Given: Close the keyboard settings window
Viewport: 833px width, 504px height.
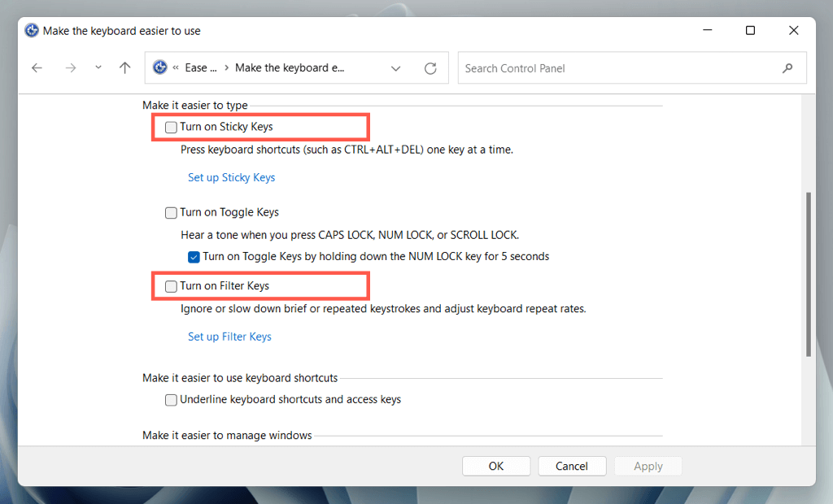Looking at the screenshot, I should pos(793,30).
